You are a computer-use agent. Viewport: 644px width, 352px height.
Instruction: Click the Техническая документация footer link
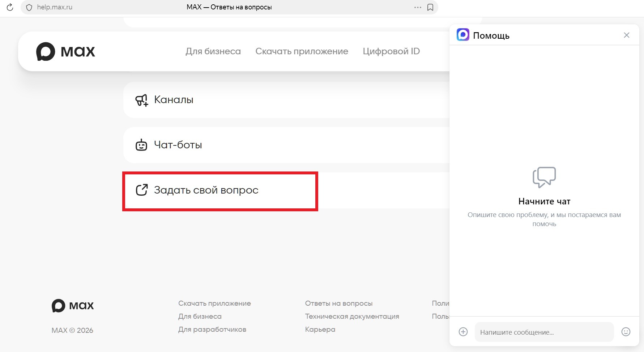point(352,317)
